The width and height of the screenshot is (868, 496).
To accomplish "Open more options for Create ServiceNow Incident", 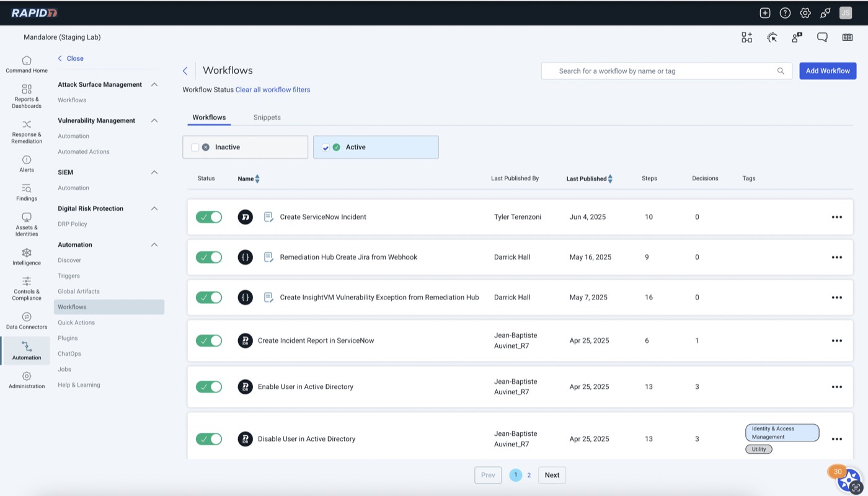I will (x=836, y=217).
